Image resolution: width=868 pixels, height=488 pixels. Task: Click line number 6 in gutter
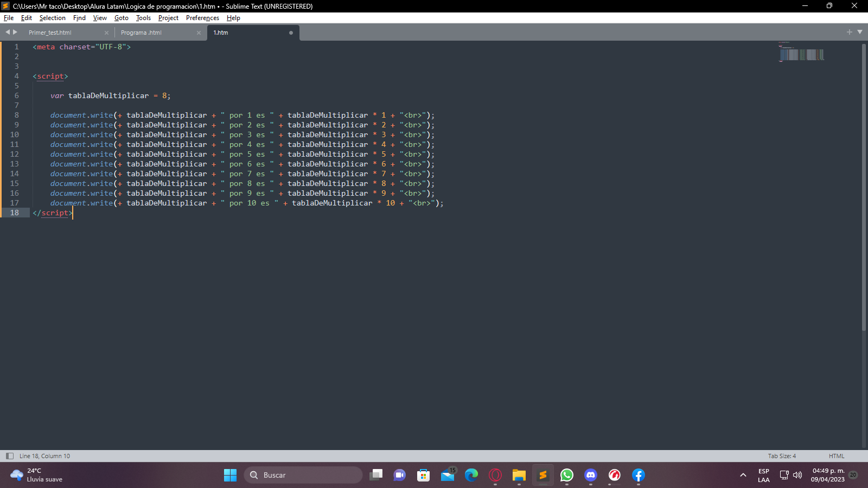[x=16, y=95]
